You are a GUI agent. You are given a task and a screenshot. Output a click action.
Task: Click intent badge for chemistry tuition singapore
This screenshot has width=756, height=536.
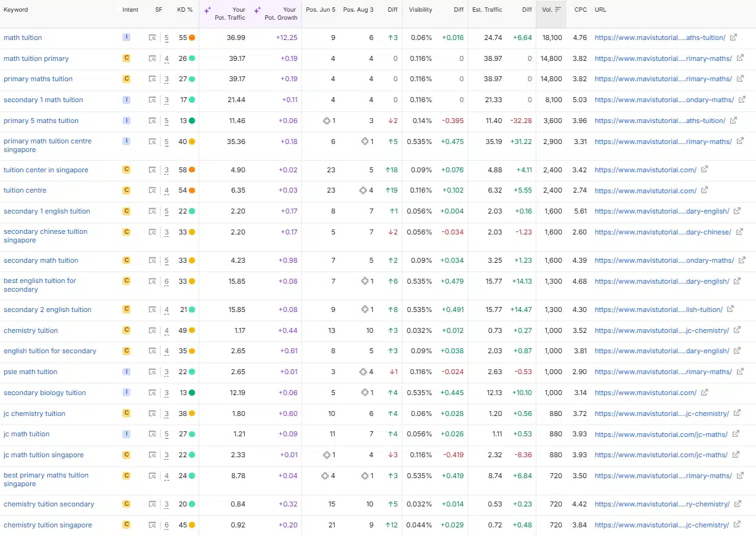click(x=126, y=525)
